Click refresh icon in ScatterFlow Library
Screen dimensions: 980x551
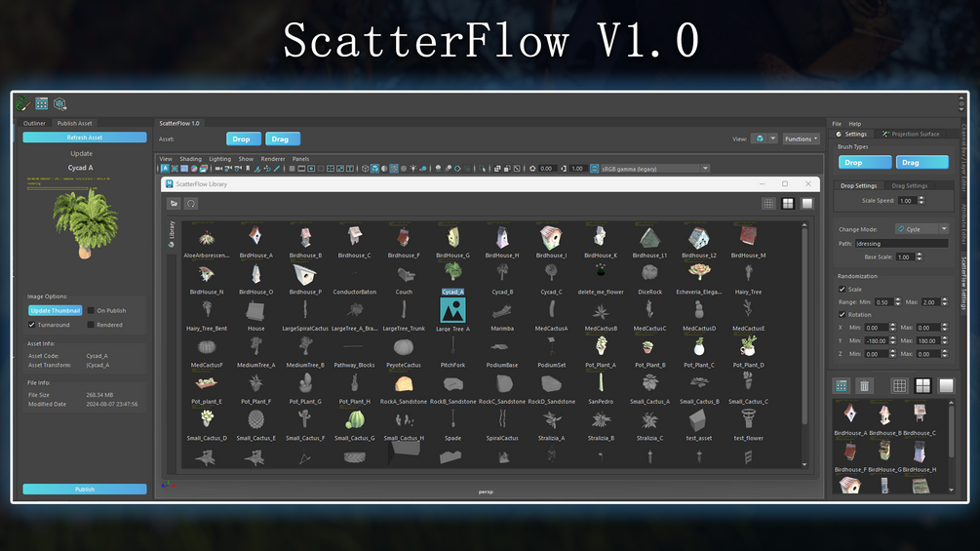click(191, 203)
